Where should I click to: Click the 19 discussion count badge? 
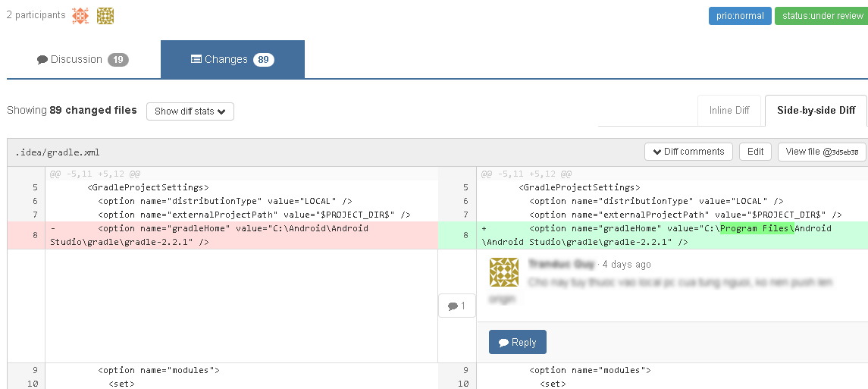tap(118, 60)
